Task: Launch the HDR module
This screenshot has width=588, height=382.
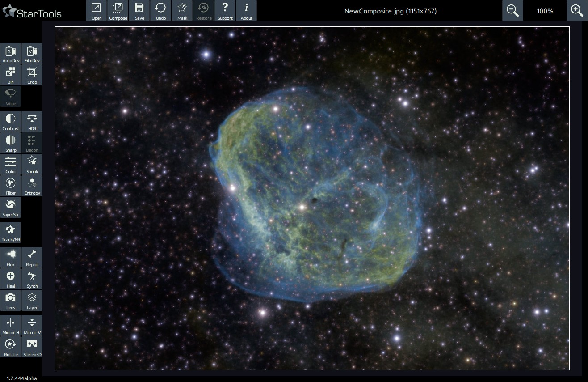Action: (x=32, y=121)
